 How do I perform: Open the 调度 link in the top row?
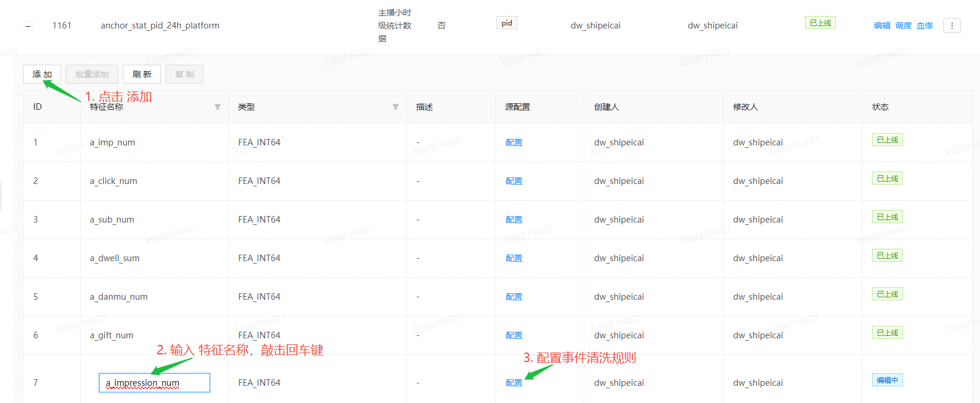pyautogui.click(x=903, y=26)
